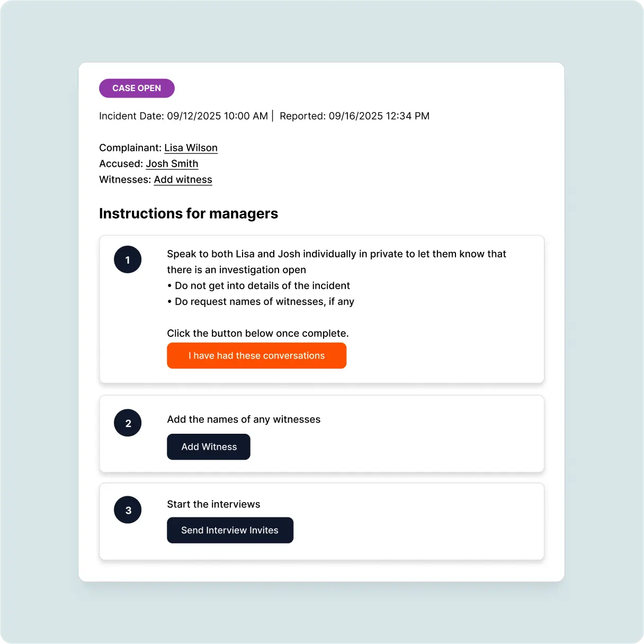Select the Start the interviews card
This screenshot has width=644, height=644.
click(x=321, y=521)
